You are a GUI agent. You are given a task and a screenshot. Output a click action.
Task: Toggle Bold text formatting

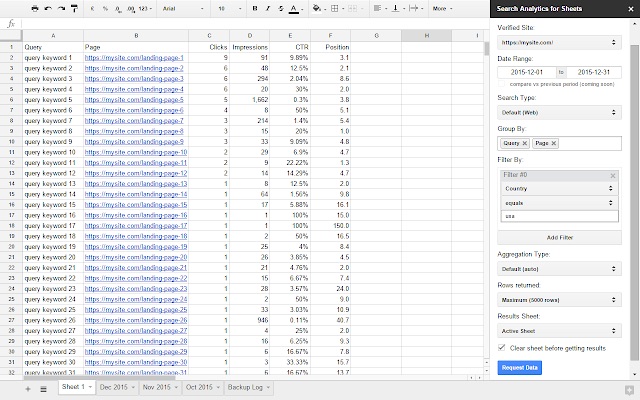point(254,8)
